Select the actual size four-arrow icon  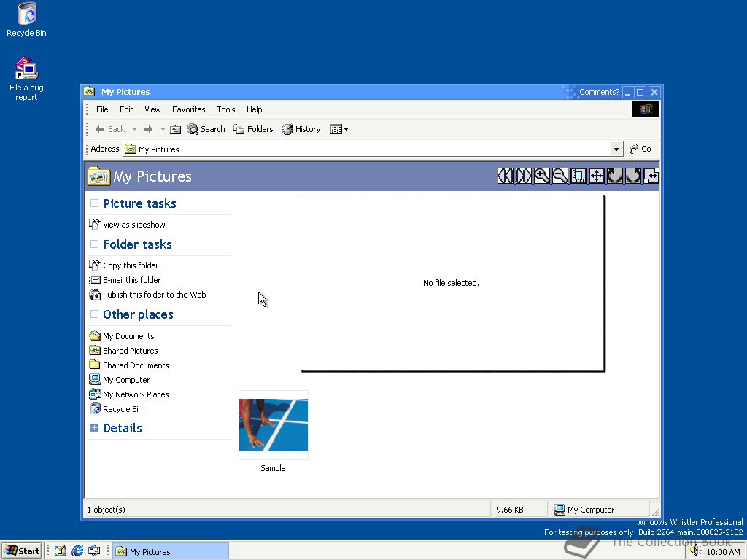coord(597,176)
